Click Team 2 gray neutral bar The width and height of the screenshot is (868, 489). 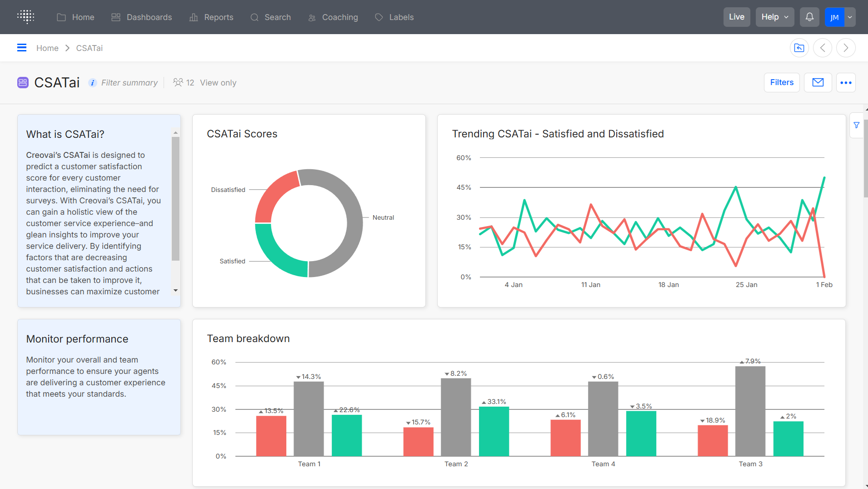pos(456,417)
